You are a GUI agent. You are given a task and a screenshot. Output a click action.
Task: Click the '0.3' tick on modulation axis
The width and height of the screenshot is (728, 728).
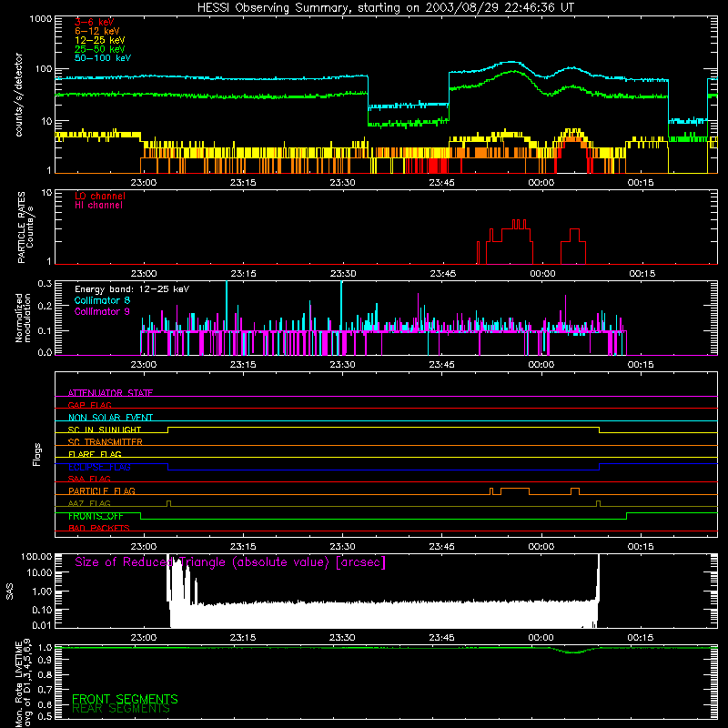click(x=45, y=284)
